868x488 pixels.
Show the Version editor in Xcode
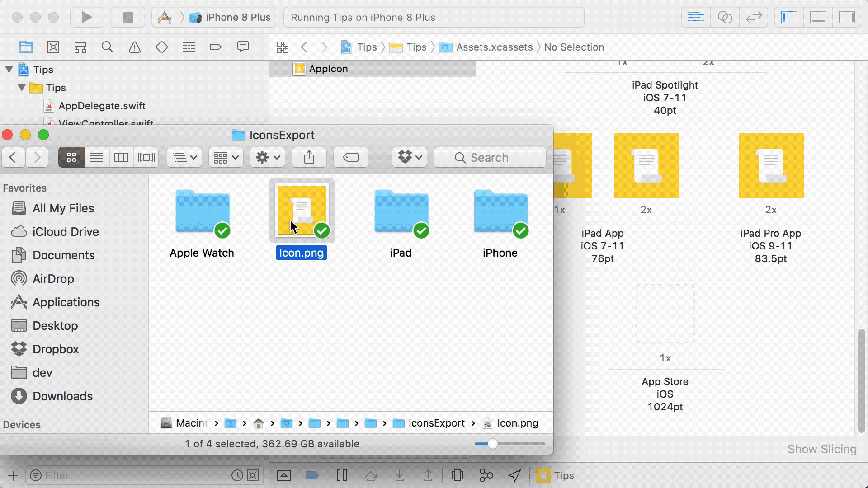point(754,17)
